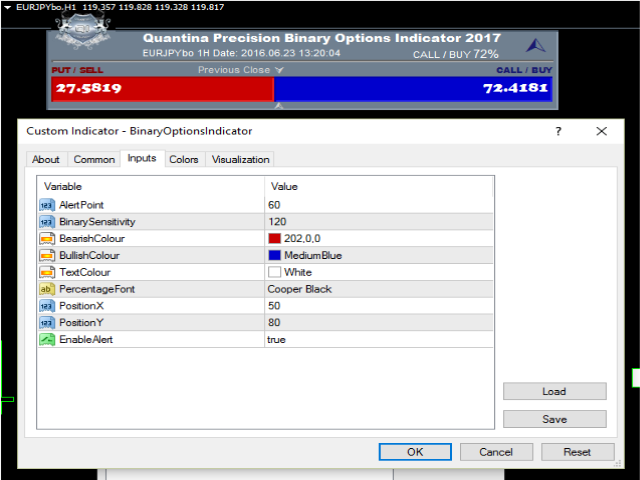Click the EnableAlert boolean type icon
This screenshot has width=640, height=480.
(47, 339)
